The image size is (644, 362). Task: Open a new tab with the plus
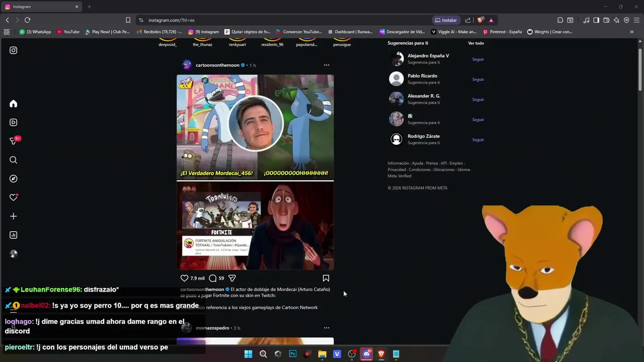[x=89, y=7]
